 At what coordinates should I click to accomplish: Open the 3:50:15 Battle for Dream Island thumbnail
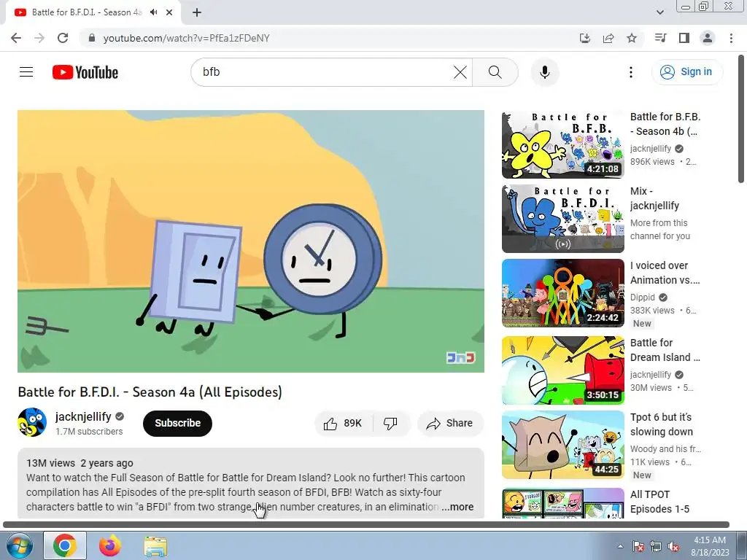coord(562,370)
